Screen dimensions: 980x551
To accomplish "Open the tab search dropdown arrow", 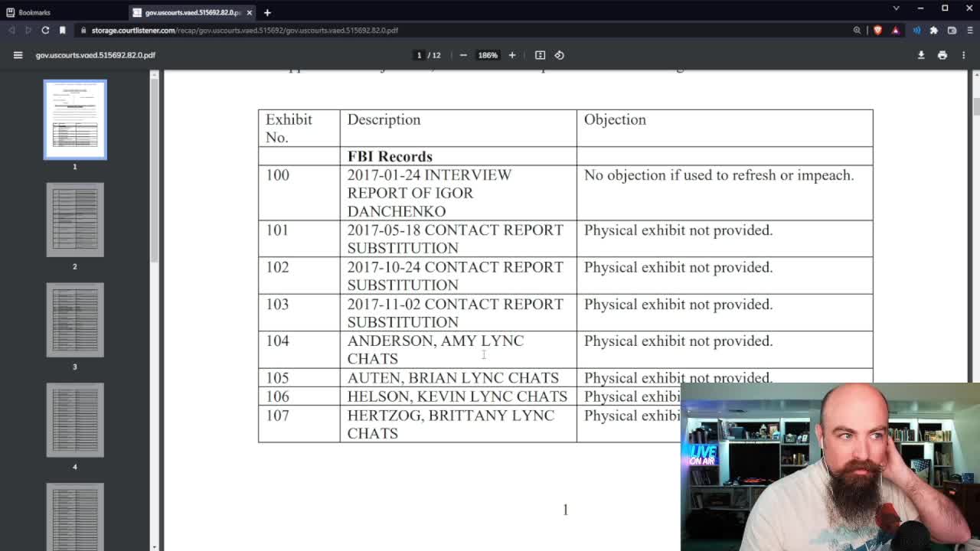I will [896, 8].
